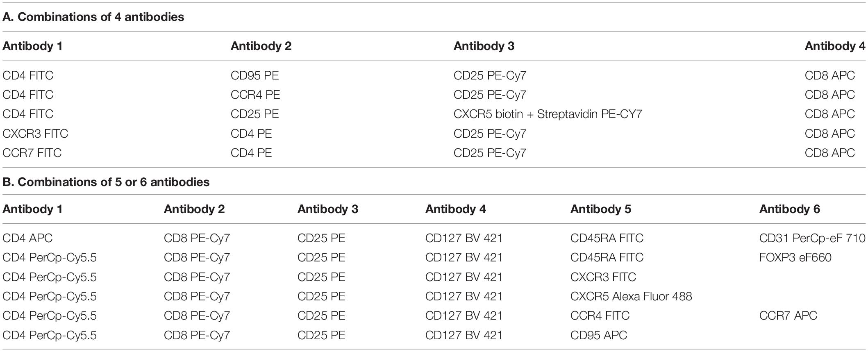Click the 'Antibody 5' column header

tap(601, 209)
